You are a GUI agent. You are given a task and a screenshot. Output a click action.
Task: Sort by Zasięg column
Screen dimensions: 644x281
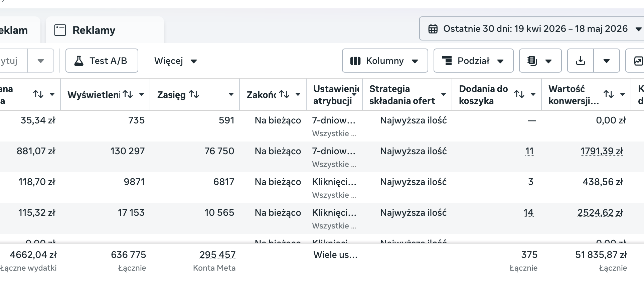(x=194, y=95)
